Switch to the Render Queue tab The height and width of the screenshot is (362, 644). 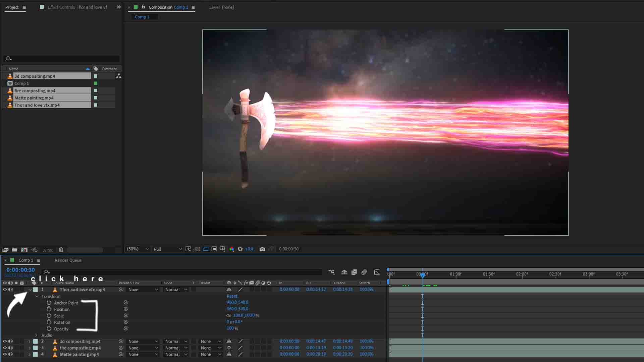(x=68, y=260)
